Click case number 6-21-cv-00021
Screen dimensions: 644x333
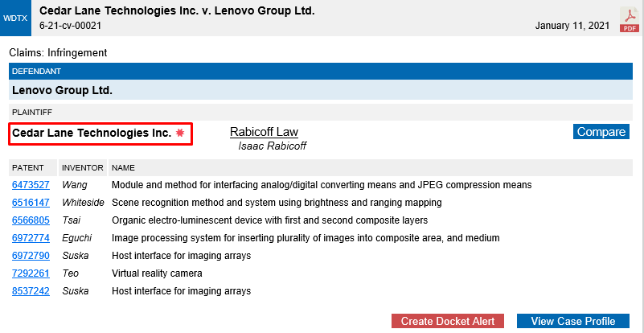point(70,26)
